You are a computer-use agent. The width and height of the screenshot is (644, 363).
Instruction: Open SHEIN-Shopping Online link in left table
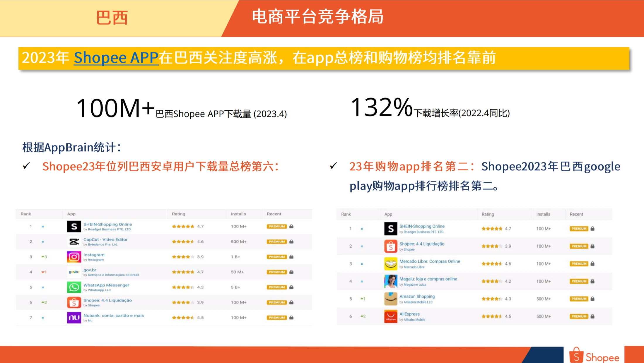coord(108,224)
